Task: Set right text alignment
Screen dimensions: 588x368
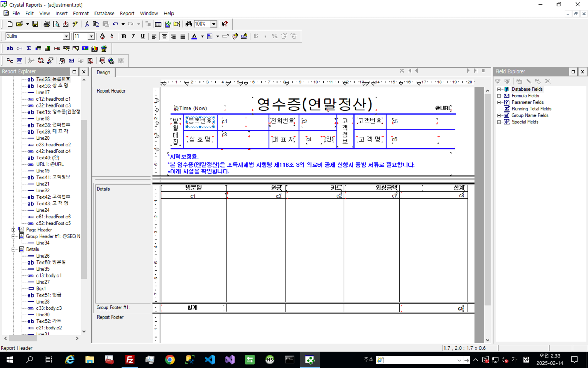Action: click(173, 36)
